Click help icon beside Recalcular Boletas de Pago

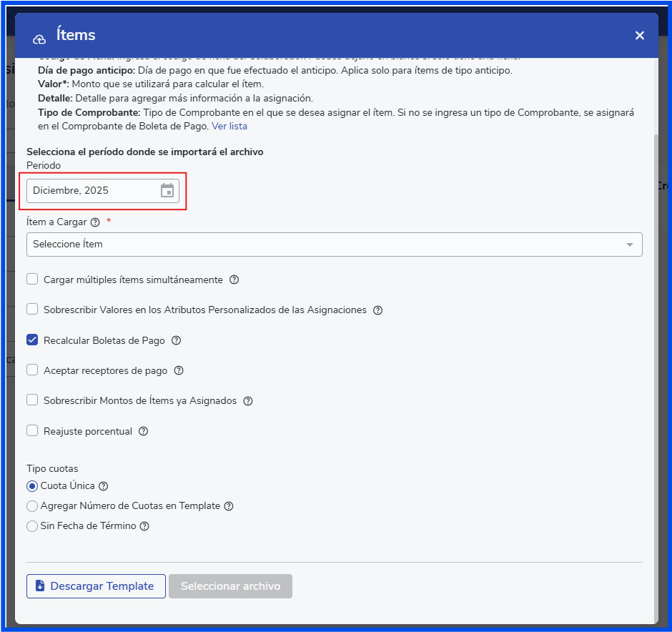pos(176,341)
